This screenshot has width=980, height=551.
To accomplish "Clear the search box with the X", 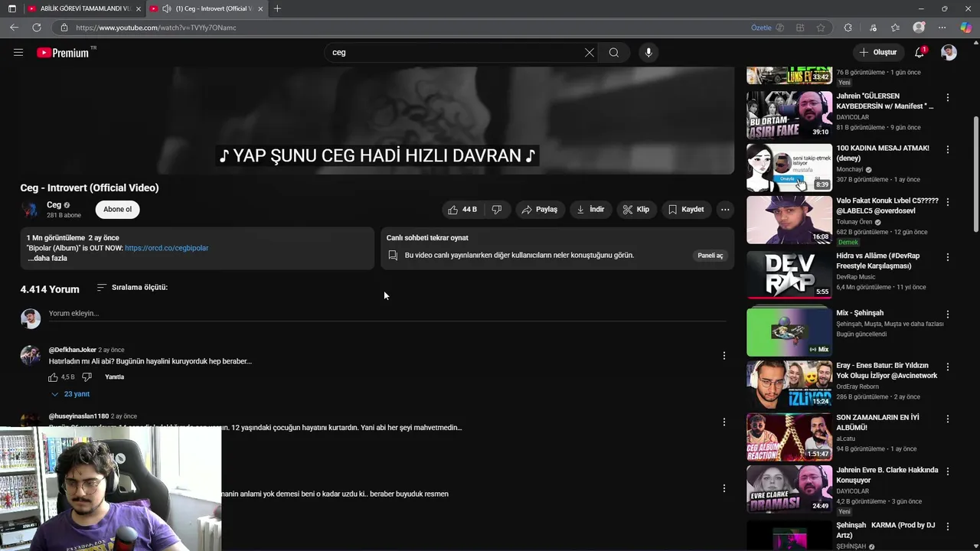I will pyautogui.click(x=589, y=52).
